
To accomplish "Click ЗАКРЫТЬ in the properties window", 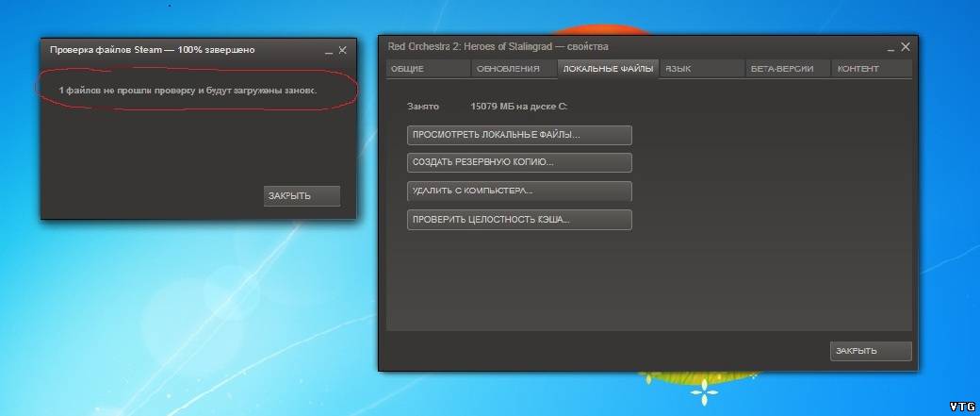I will [871, 351].
